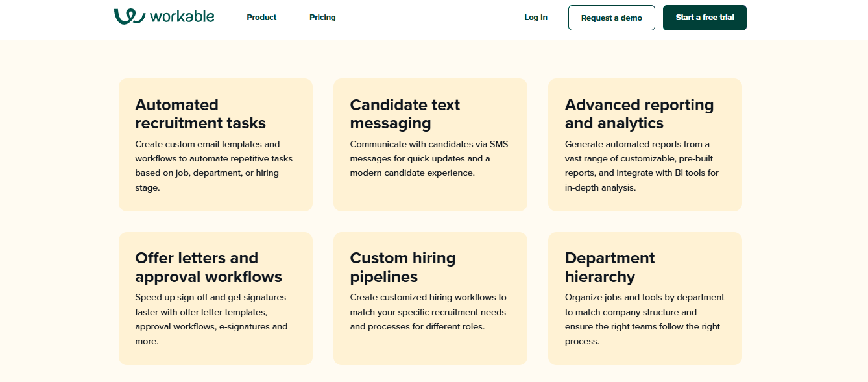Click Advanced reporting and analytics heading
868x382 pixels.
(639, 114)
